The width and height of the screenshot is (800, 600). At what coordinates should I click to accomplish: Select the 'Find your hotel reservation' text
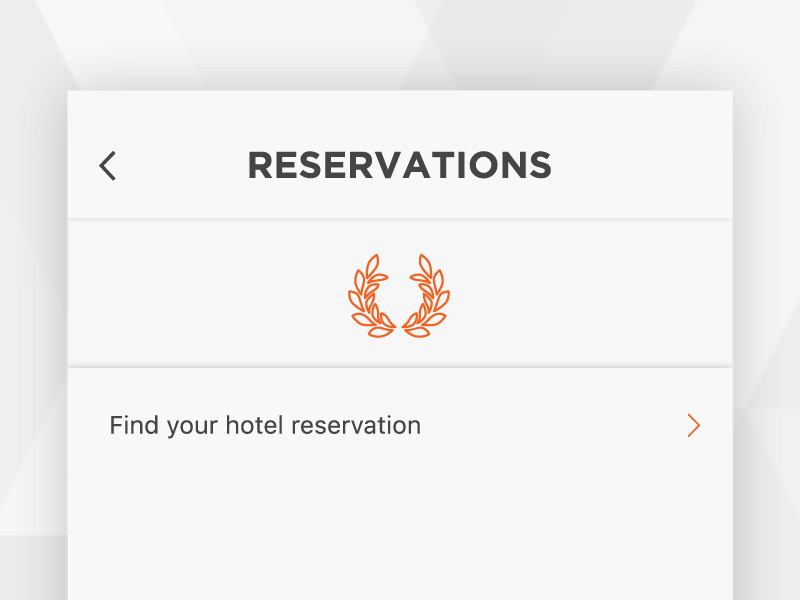click(265, 426)
